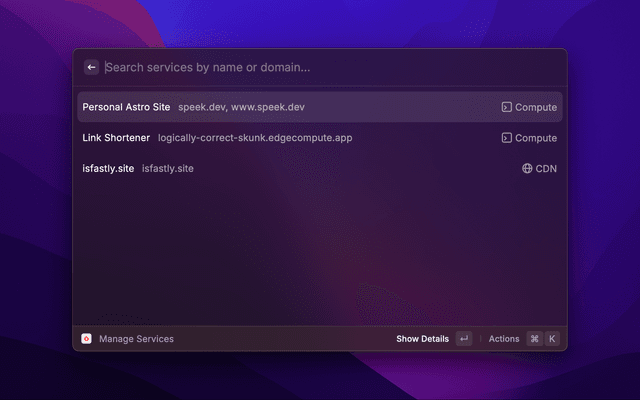Click the Compute terminal icon for Personal Astro Site
Image resolution: width=640 pixels, height=400 pixels.
point(507,107)
